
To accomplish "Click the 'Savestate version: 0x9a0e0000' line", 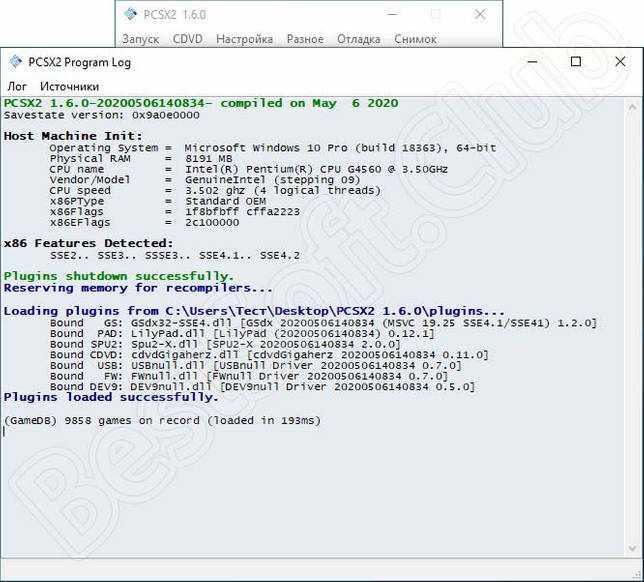I will pyautogui.click(x=101, y=115).
